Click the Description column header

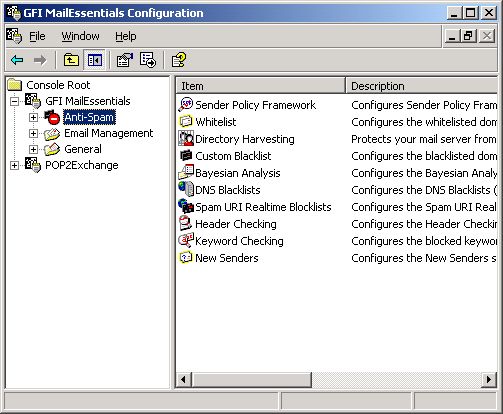[x=422, y=86]
